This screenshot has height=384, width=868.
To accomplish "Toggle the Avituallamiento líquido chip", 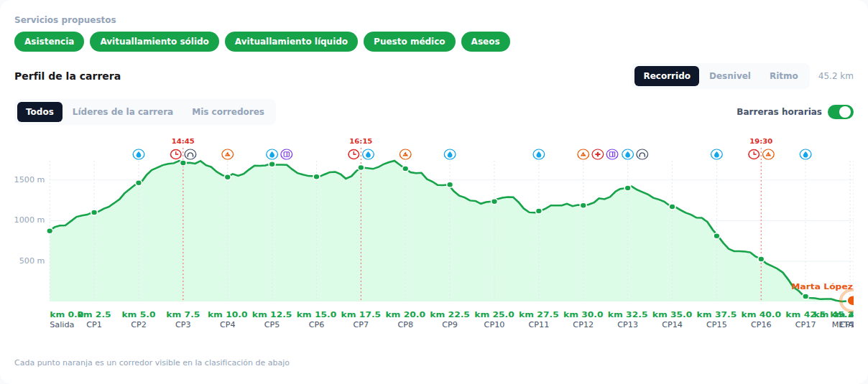I will [291, 42].
